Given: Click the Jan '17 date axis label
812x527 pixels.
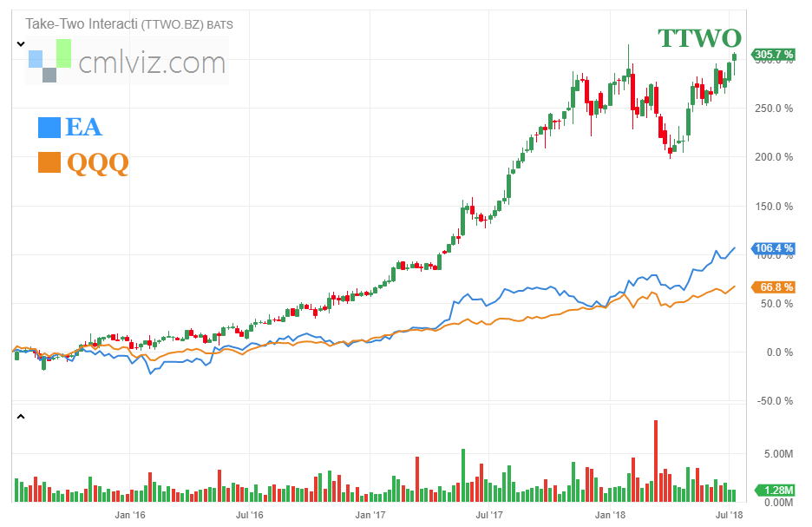Looking at the screenshot, I should click(370, 515).
